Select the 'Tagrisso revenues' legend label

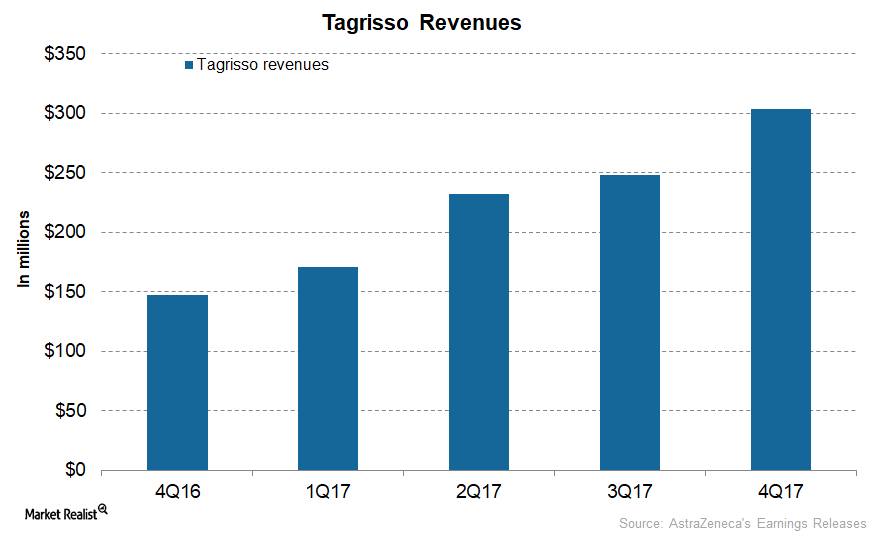263,65
